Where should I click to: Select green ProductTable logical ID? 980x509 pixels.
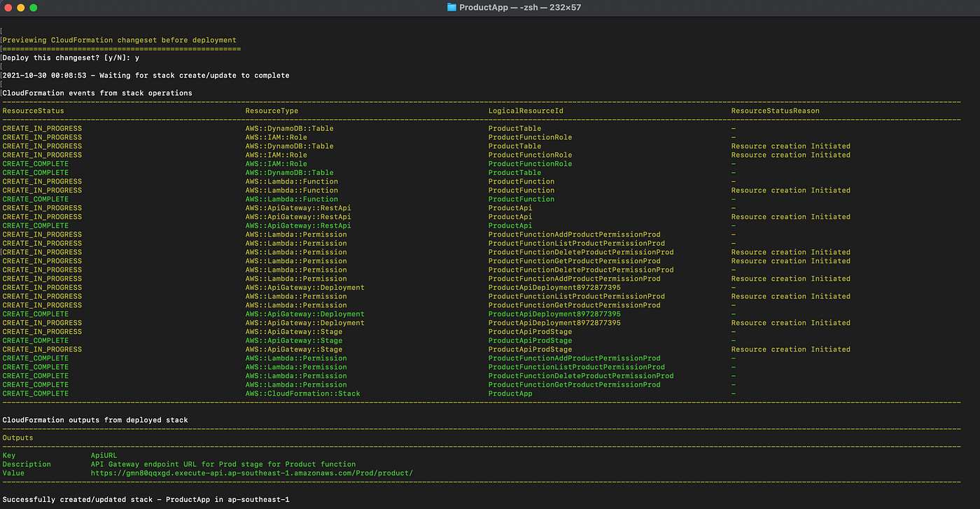click(514, 173)
